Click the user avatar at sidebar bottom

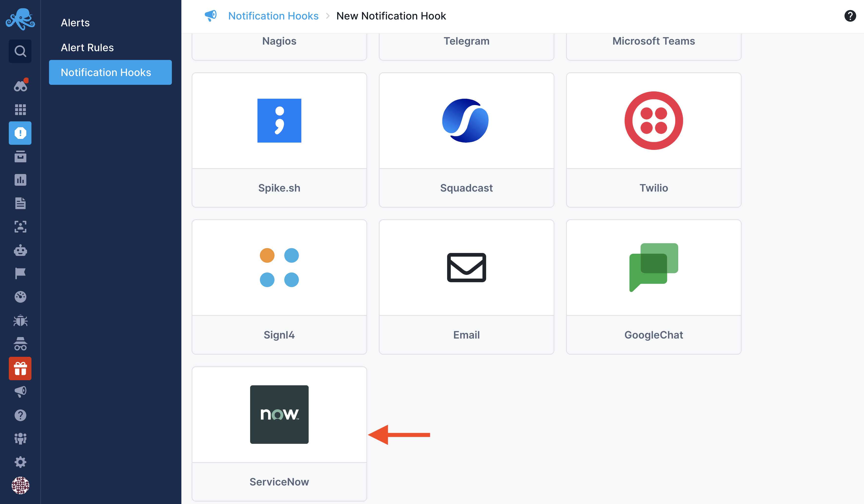[x=20, y=485]
